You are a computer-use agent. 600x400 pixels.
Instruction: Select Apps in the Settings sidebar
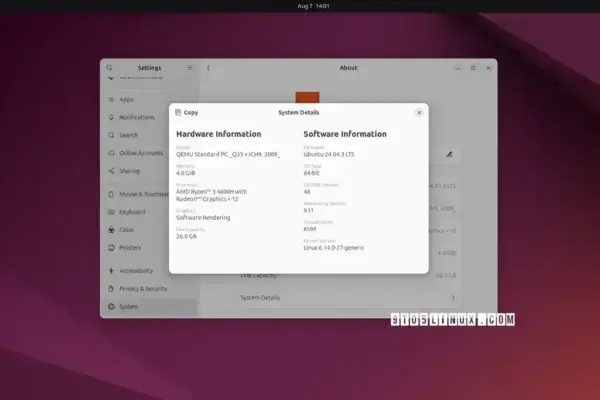149,100
